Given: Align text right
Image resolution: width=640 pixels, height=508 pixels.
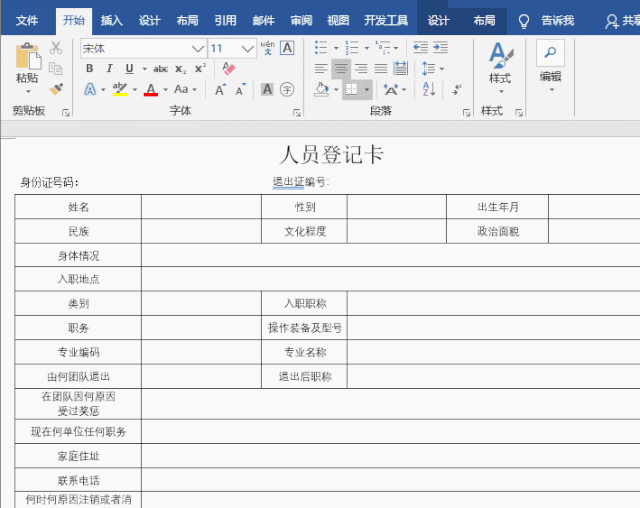Looking at the screenshot, I should [361, 69].
